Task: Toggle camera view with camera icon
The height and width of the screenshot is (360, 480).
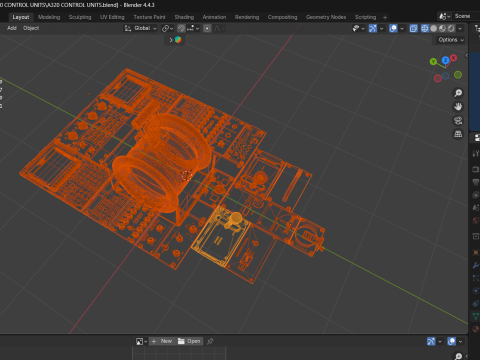Action: tap(458, 120)
